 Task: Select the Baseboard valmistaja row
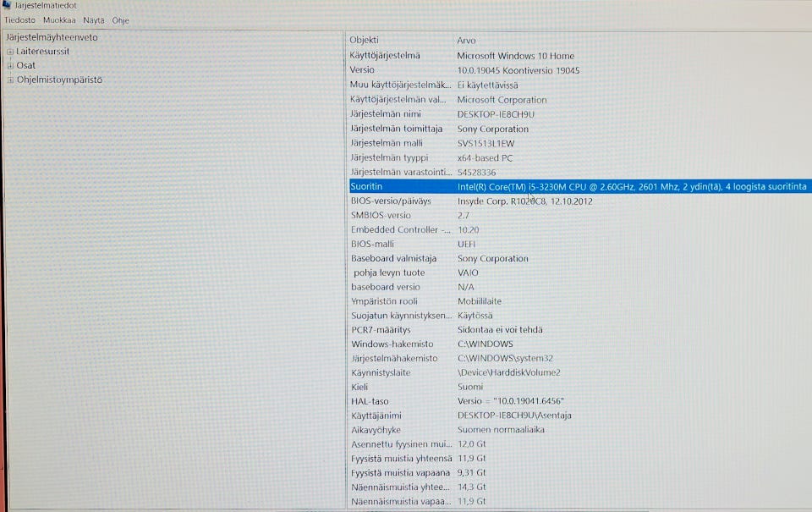393,258
